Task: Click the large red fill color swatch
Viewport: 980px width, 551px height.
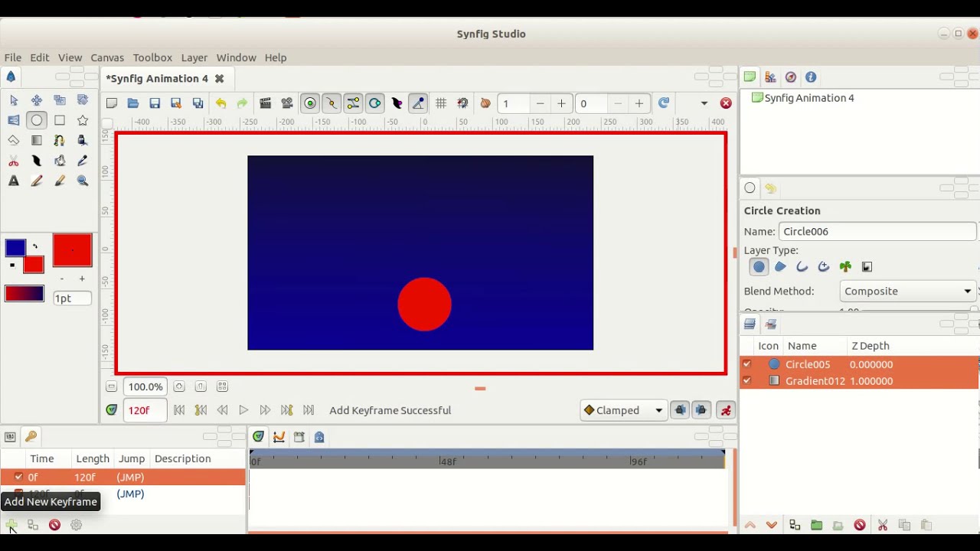Action: pyautogui.click(x=73, y=251)
